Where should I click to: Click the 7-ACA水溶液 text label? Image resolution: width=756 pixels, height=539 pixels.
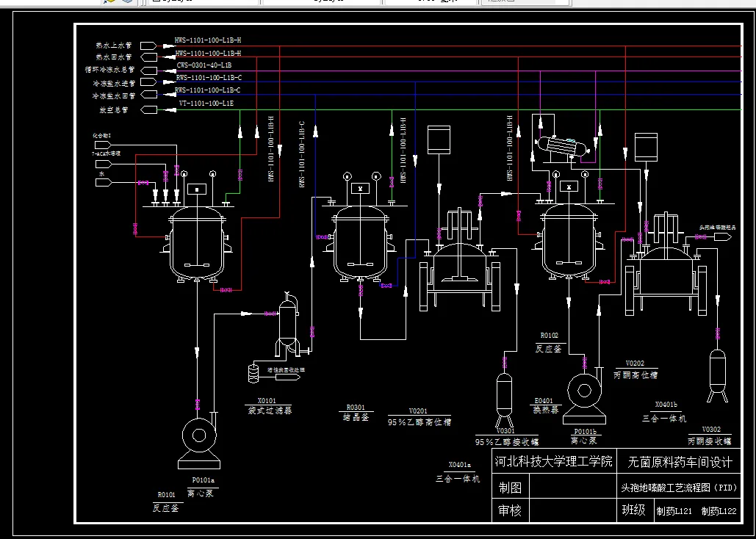[x=106, y=153]
